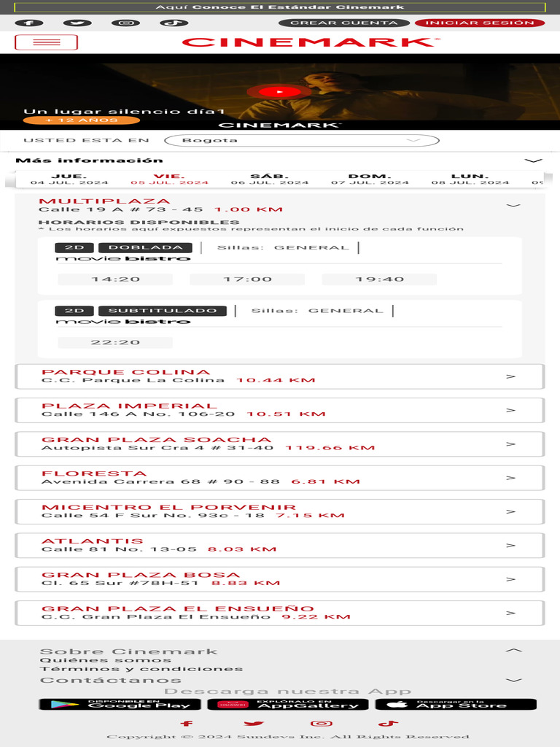
Task: Play the movie trailer video
Action: tap(279, 92)
